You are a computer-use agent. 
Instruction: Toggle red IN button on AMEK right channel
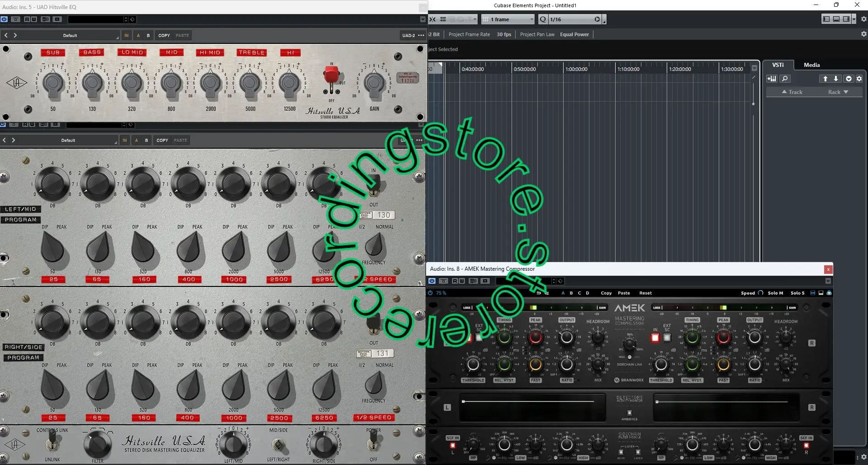[655, 338]
